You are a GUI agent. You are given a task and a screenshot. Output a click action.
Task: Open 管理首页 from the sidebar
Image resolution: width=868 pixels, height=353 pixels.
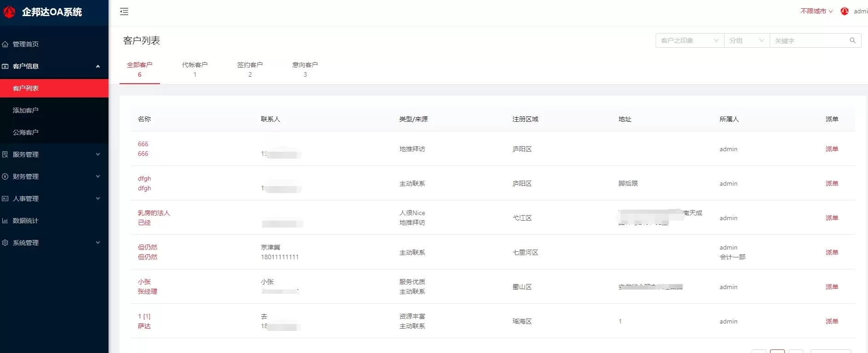pyautogui.click(x=26, y=44)
